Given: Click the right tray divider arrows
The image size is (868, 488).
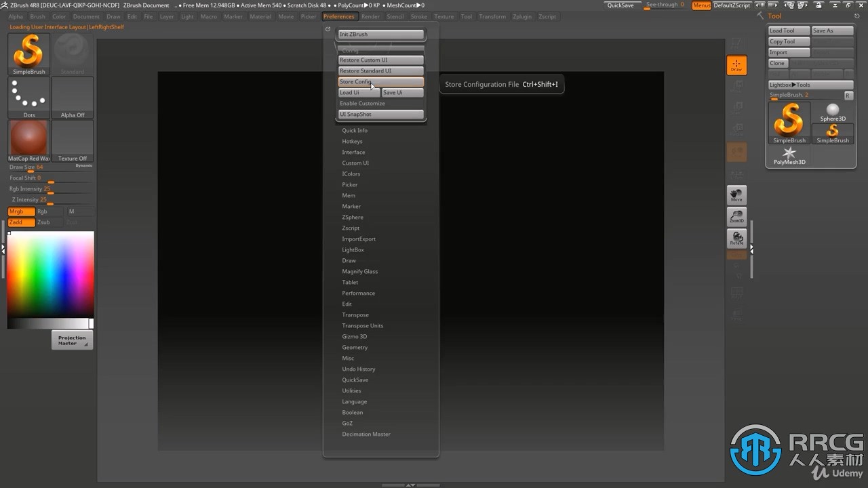Looking at the screenshot, I should (751, 249).
